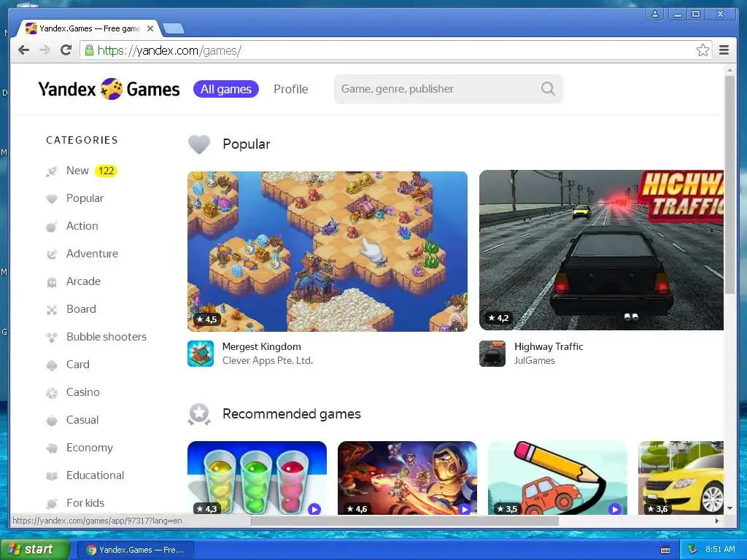Open the Windows start menu
Screen dimensions: 747x560
(x=35, y=550)
